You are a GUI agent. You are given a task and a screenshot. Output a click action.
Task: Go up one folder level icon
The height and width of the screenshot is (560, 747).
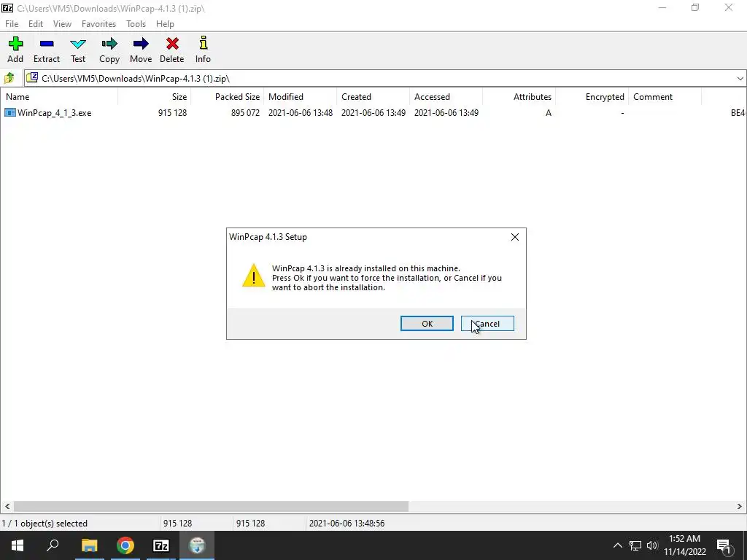point(9,78)
